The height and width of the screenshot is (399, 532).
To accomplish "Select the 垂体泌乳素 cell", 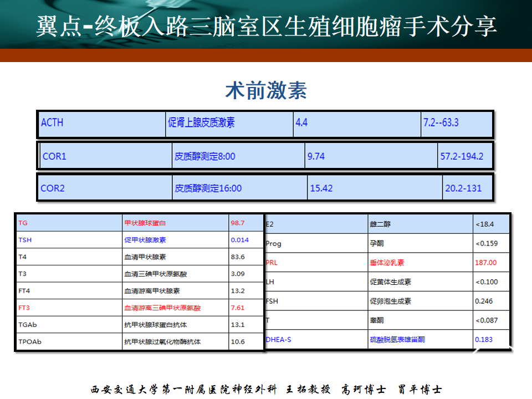I will click(387, 263).
